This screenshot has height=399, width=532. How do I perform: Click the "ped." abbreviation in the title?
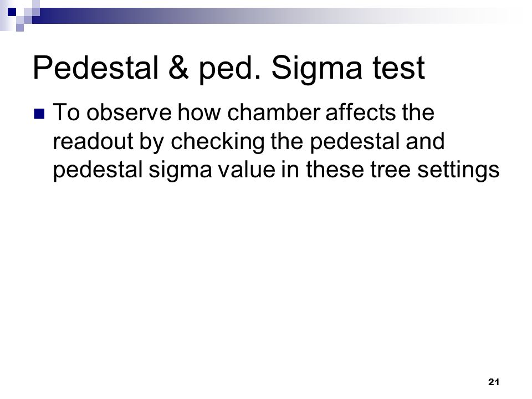pyautogui.click(x=230, y=69)
